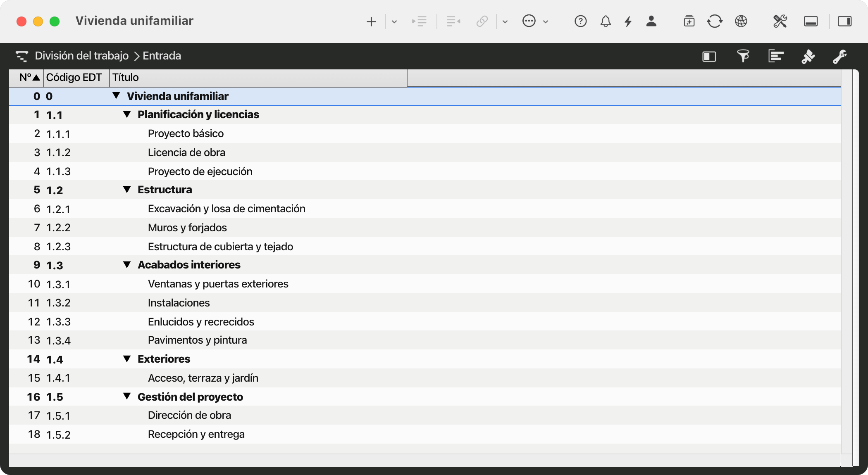The height and width of the screenshot is (475, 868).
Task: Click the Código EDT column header
Action: (76, 78)
